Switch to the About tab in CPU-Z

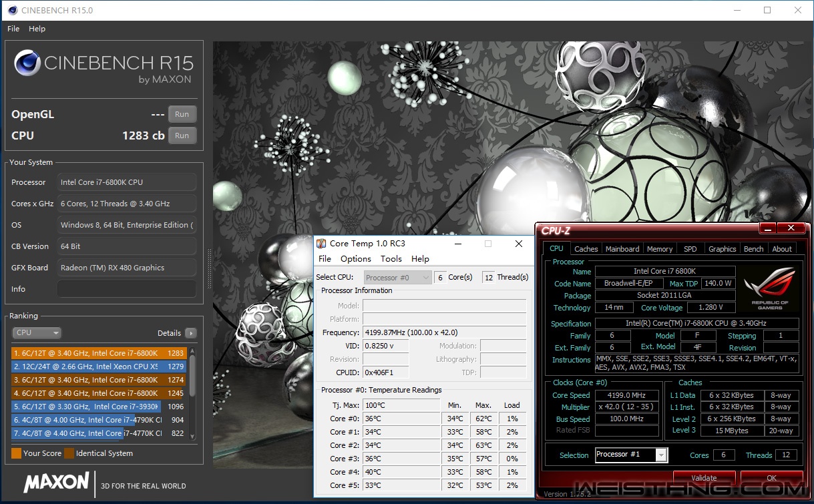coord(782,249)
